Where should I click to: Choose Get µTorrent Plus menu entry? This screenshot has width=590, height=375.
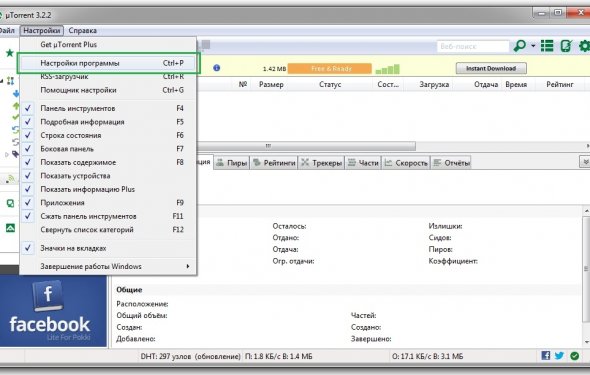pos(108,44)
